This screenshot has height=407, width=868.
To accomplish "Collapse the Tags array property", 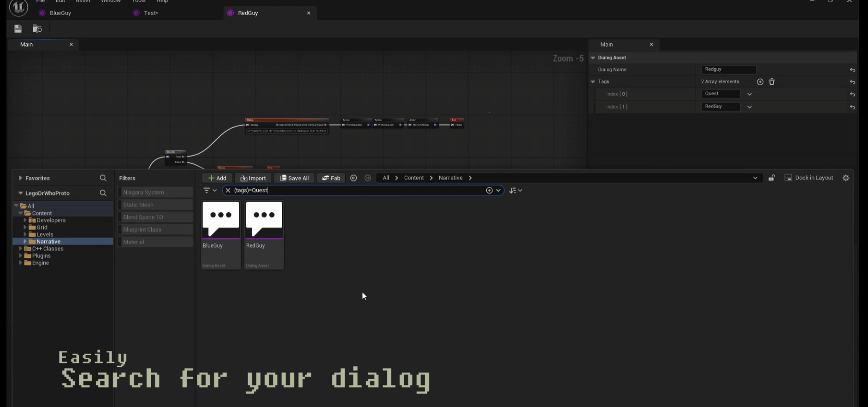I will pos(593,82).
